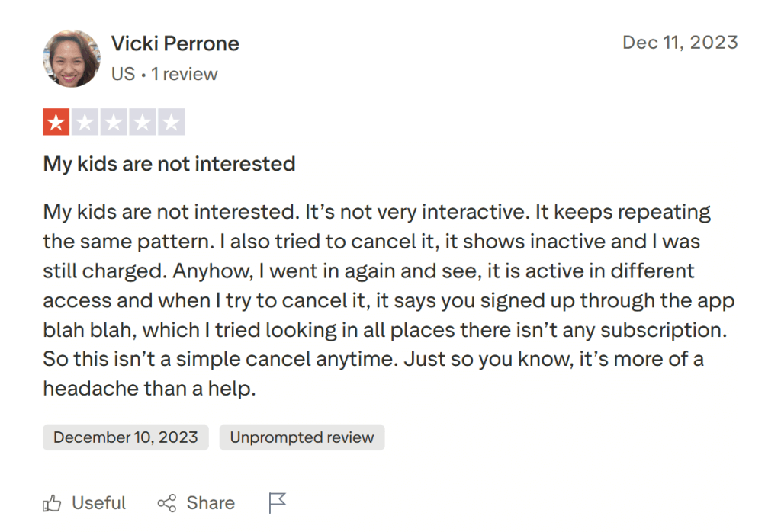Report the review with the flag icon
The image size is (781, 532).
point(278,502)
